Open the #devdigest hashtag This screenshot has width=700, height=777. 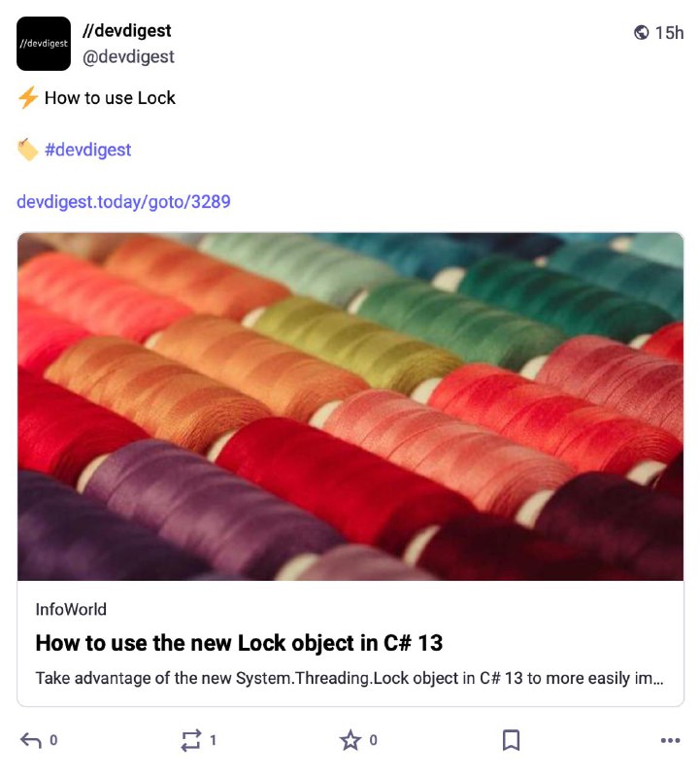[x=87, y=150]
